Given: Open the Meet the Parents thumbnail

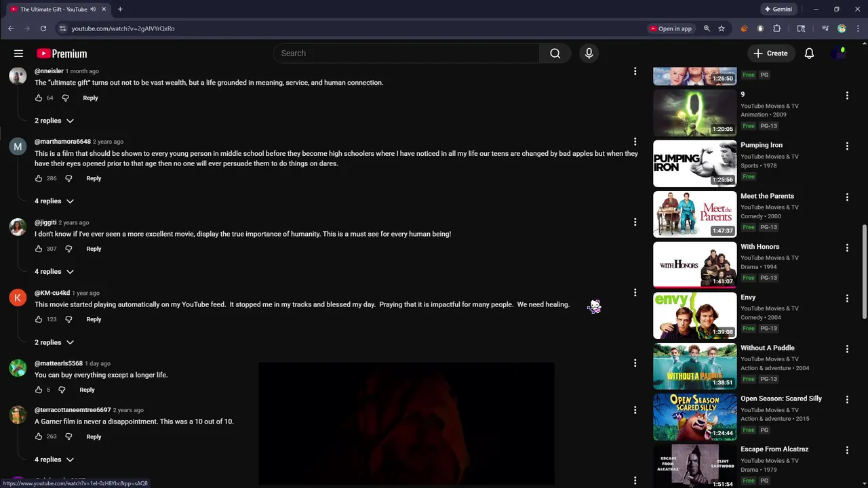Looking at the screenshot, I should click(694, 214).
